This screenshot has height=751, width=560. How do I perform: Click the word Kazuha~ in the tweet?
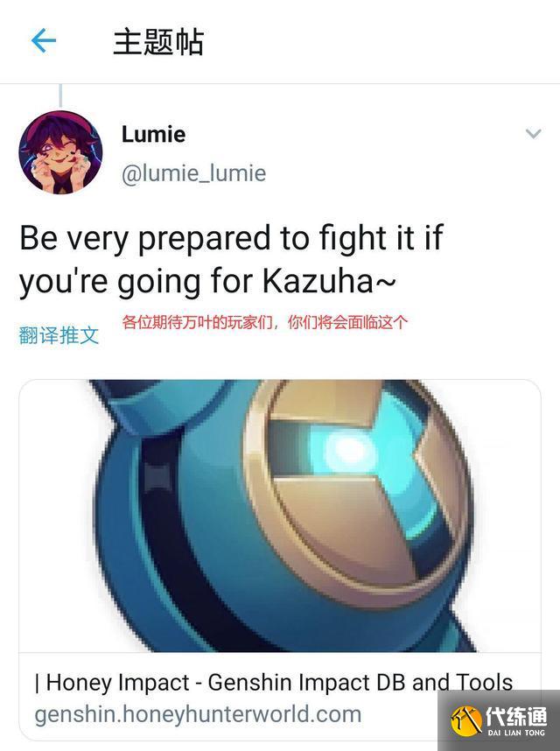(329, 281)
